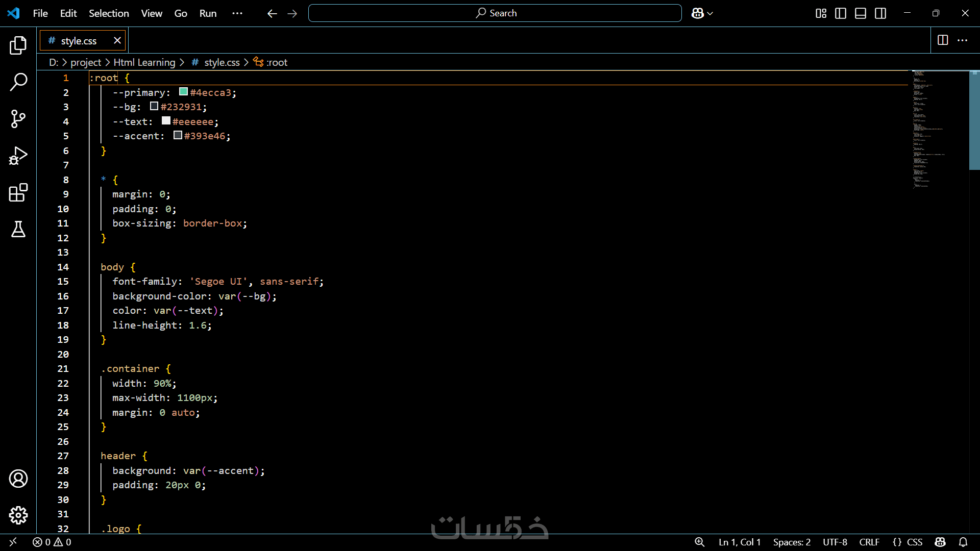The width and height of the screenshot is (980, 551).
Task: Open the Explorer view in activity bar
Action: pyautogui.click(x=18, y=45)
